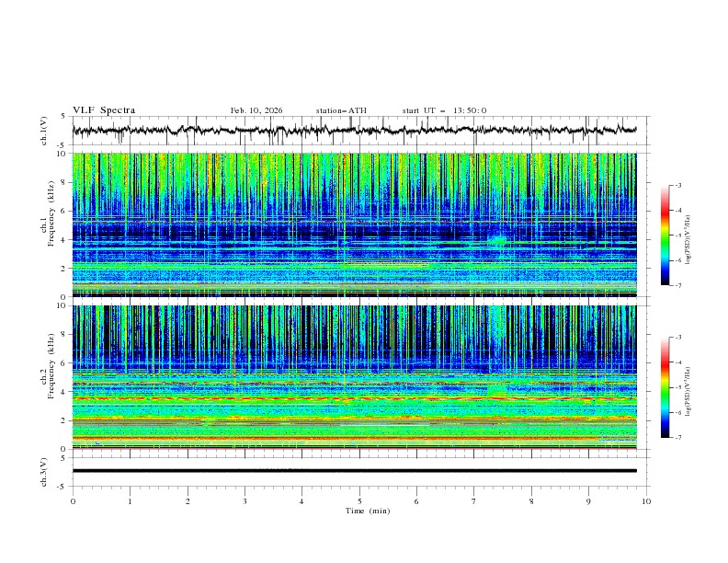Click the 'VLF Spectra' title text

(x=104, y=110)
